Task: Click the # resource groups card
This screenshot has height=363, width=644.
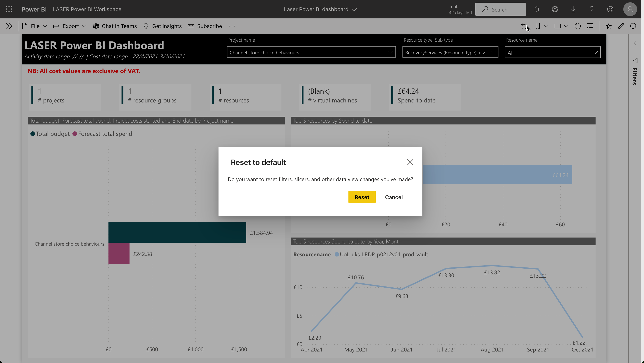Action: (155, 97)
